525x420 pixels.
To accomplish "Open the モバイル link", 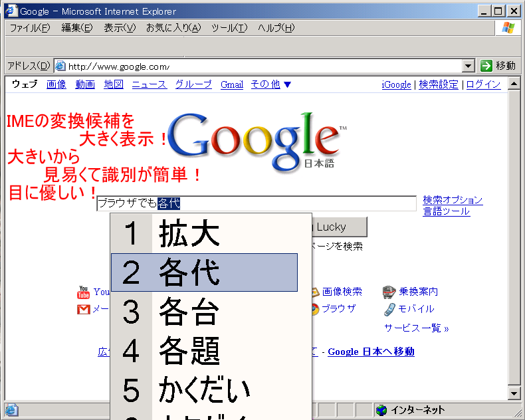I will point(416,308).
